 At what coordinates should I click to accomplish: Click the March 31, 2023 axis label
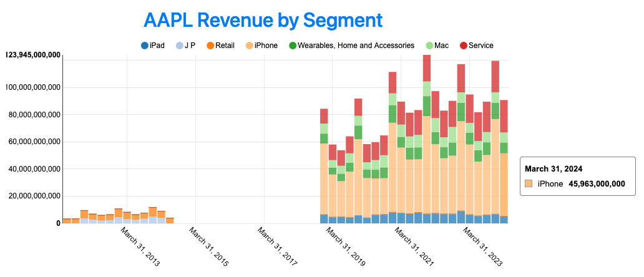point(482,247)
